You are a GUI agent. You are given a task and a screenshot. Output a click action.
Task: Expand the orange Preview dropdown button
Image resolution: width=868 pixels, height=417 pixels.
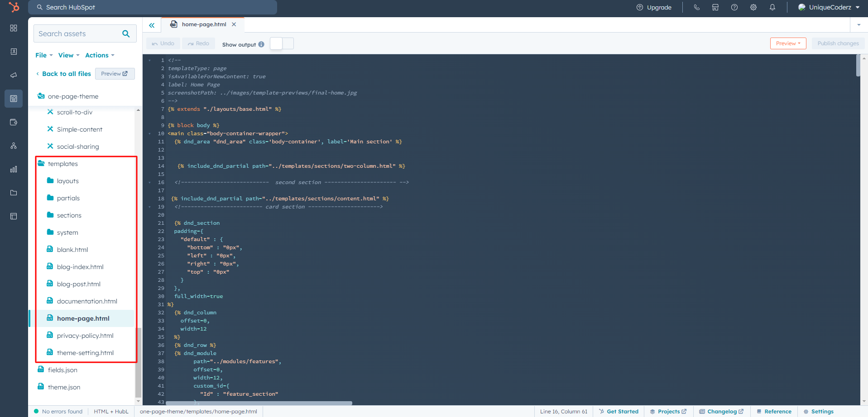pos(788,43)
